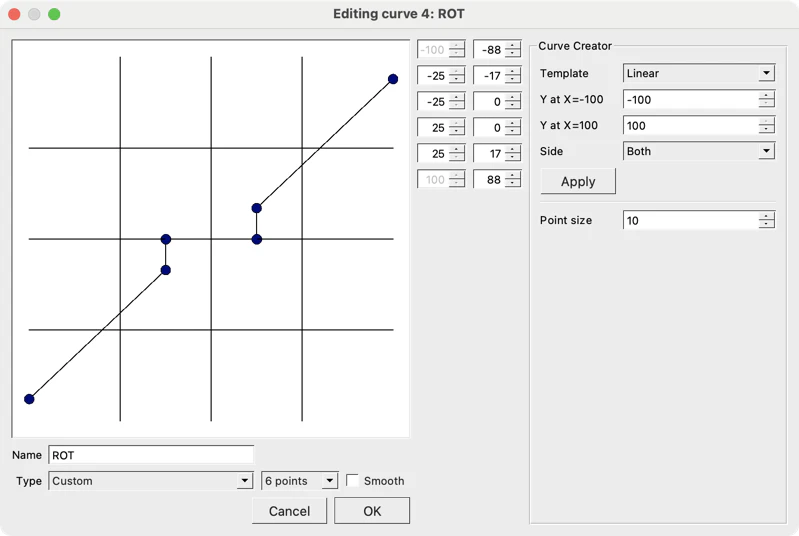The width and height of the screenshot is (799, 536).
Task: Open the Template Linear dropdown
Action: [699, 73]
